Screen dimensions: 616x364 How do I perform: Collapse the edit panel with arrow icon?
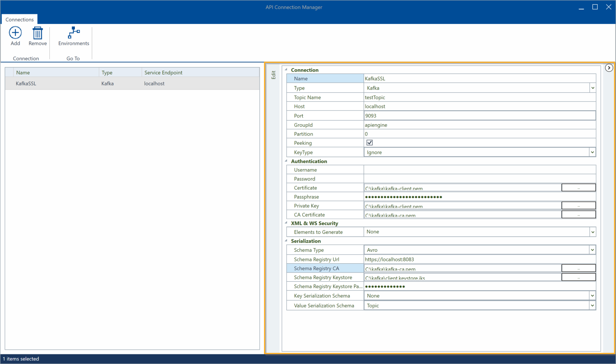(x=609, y=68)
